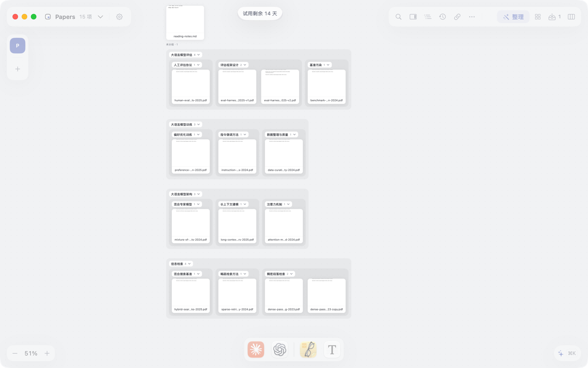Collapse the 大语言模型训练 group

[198, 125]
